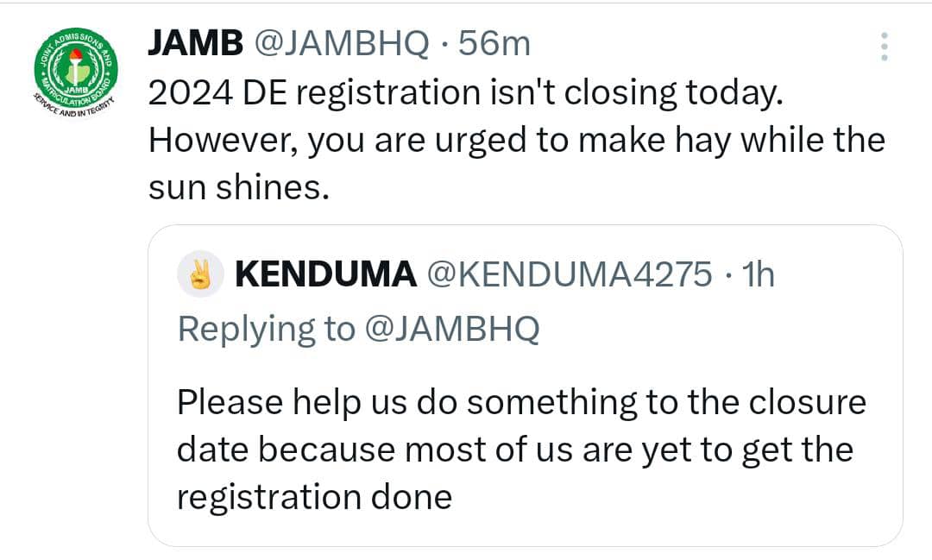932x560 pixels.
Task: Click KENDUMA's victory-hand avatar
Action: [x=200, y=274]
